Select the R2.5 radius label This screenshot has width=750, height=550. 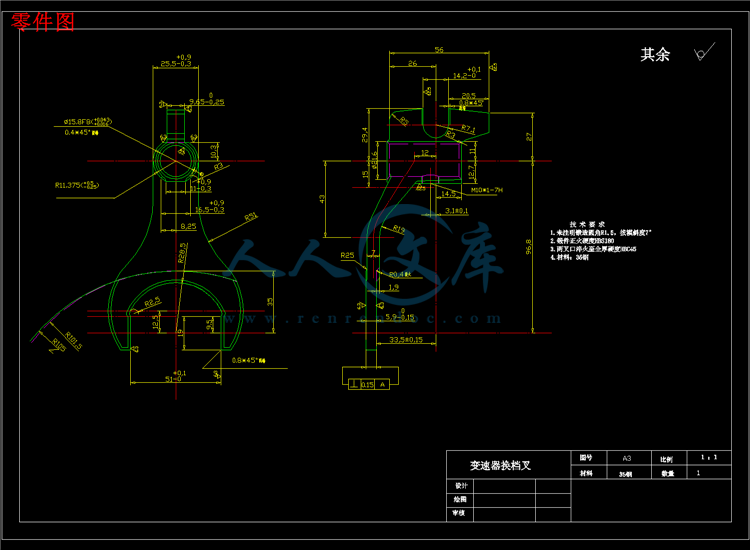(x=153, y=303)
